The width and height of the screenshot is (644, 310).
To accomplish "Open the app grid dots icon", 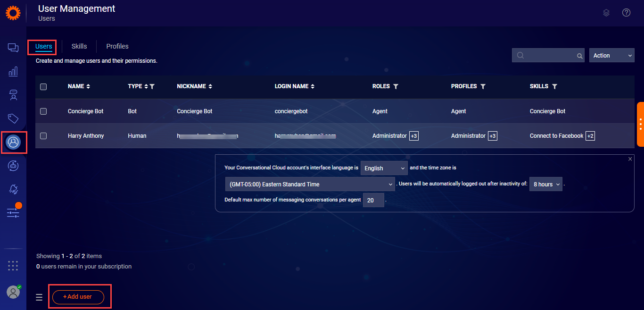I will pos(13,266).
